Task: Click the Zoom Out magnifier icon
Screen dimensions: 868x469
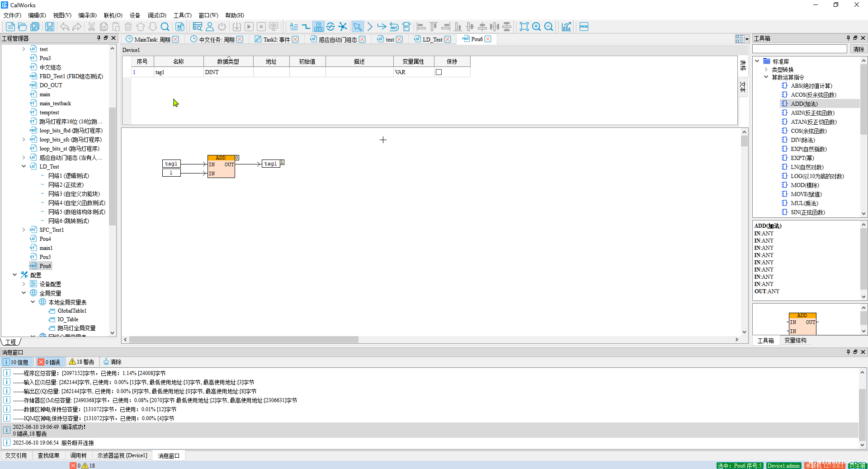Action: click(548, 27)
